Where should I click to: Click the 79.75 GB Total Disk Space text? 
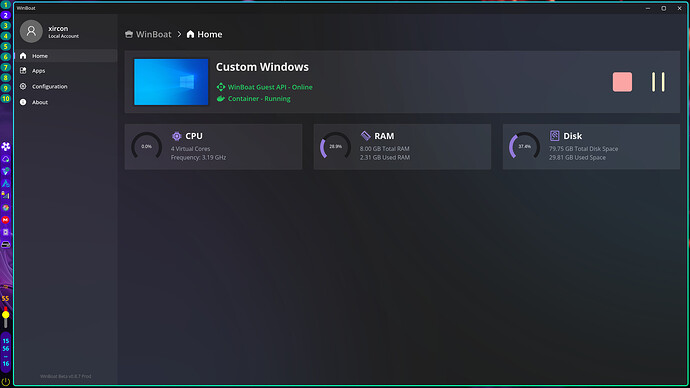[583, 149]
